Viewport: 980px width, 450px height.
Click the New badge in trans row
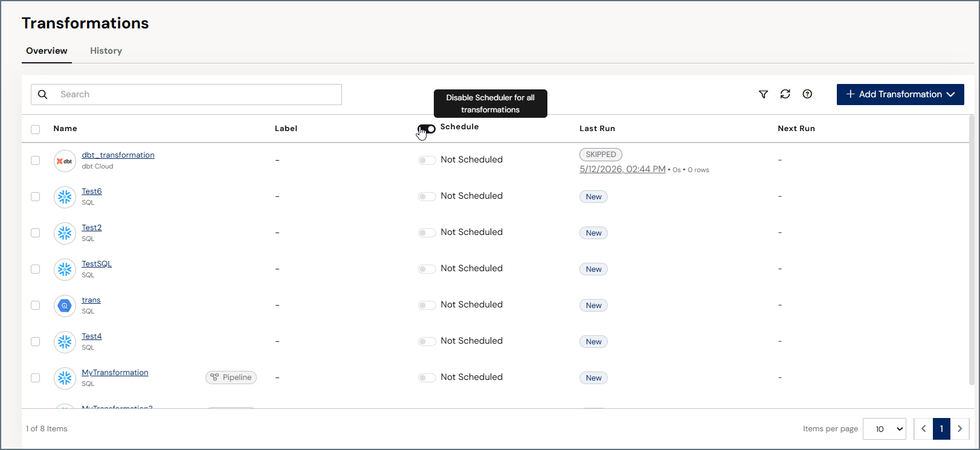click(x=593, y=306)
